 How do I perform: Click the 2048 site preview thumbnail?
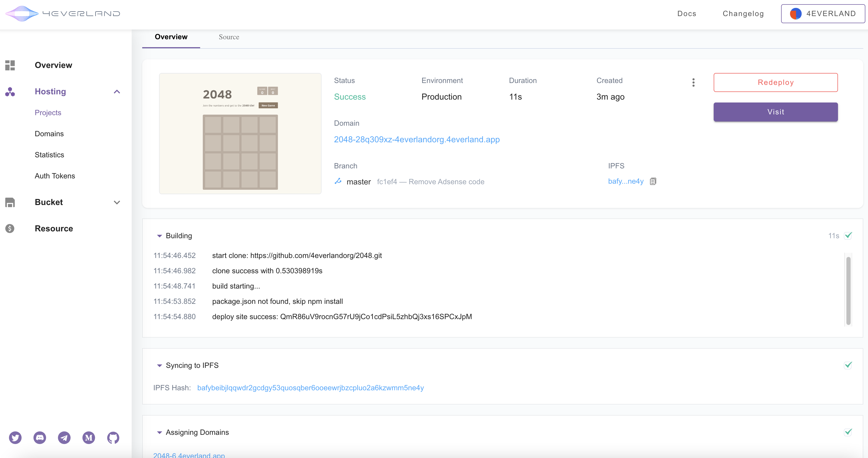(240, 134)
